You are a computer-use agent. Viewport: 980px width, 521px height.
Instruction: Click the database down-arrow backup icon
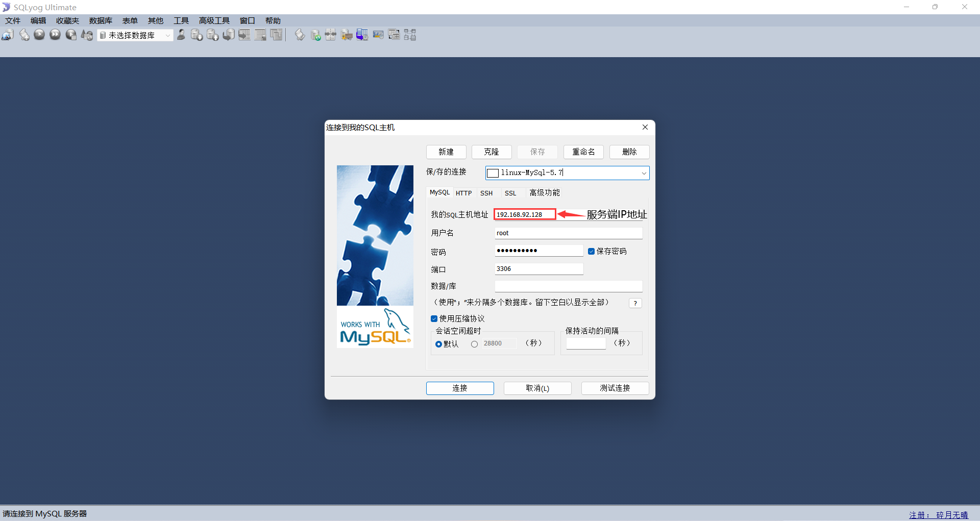coord(197,35)
